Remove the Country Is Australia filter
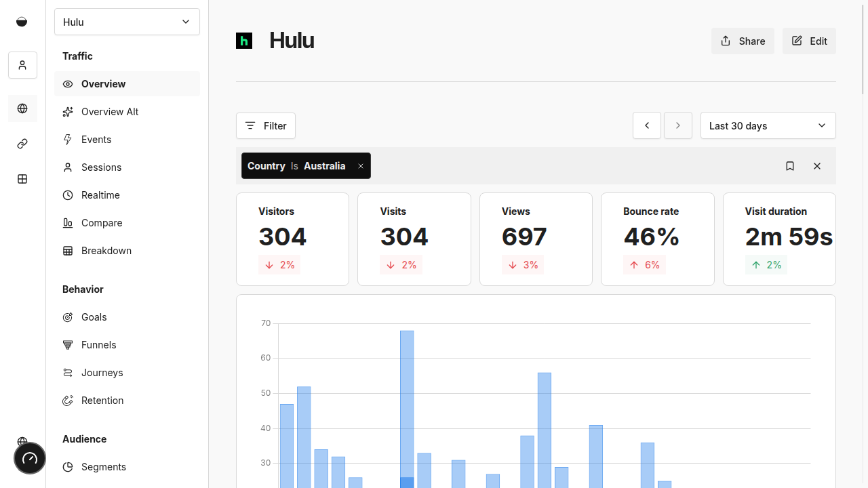The width and height of the screenshot is (868, 488). pos(361,166)
